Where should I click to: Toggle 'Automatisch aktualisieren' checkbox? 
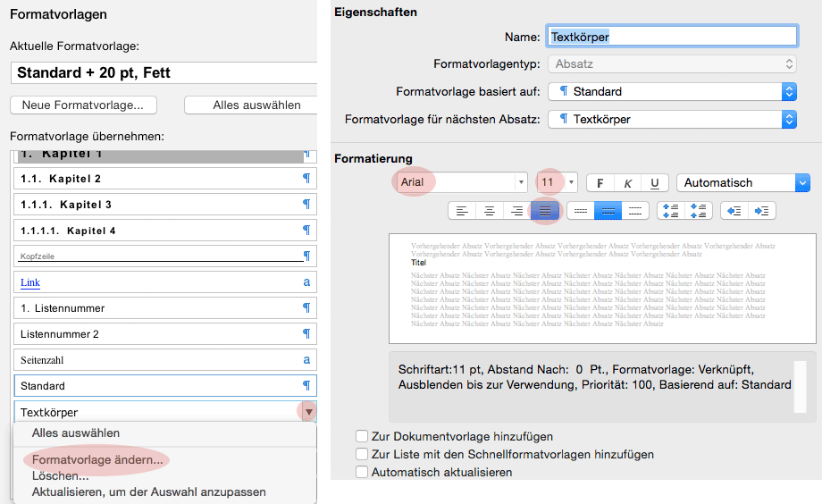tap(362, 472)
